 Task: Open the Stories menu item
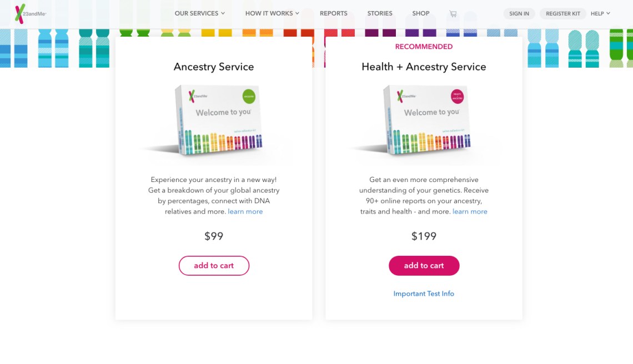coord(380,13)
